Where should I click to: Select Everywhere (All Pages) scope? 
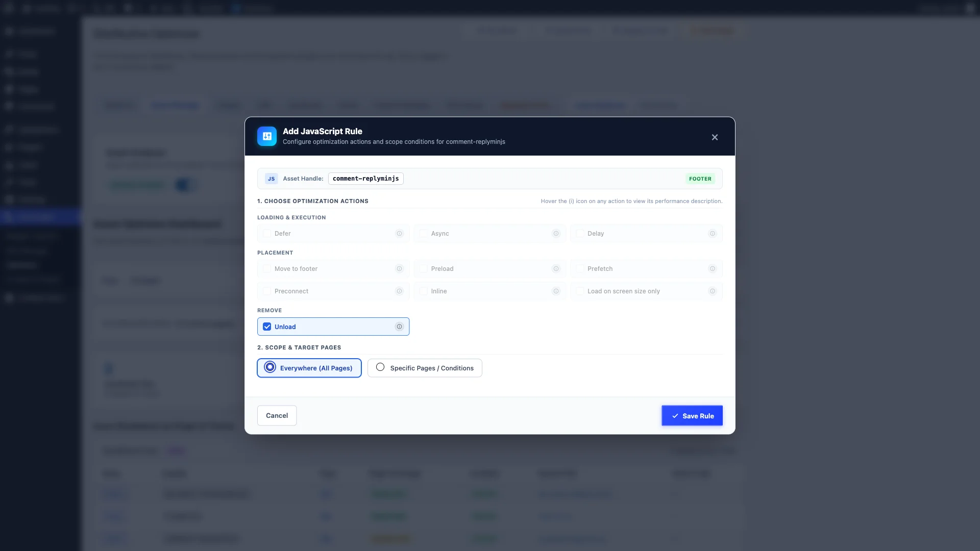[x=309, y=368]
